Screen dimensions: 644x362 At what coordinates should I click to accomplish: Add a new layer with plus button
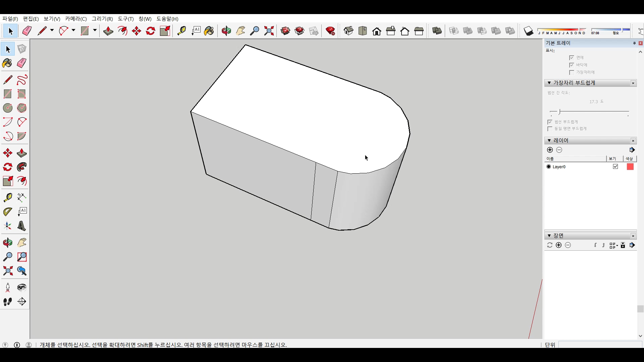click(x=550, y=150)
